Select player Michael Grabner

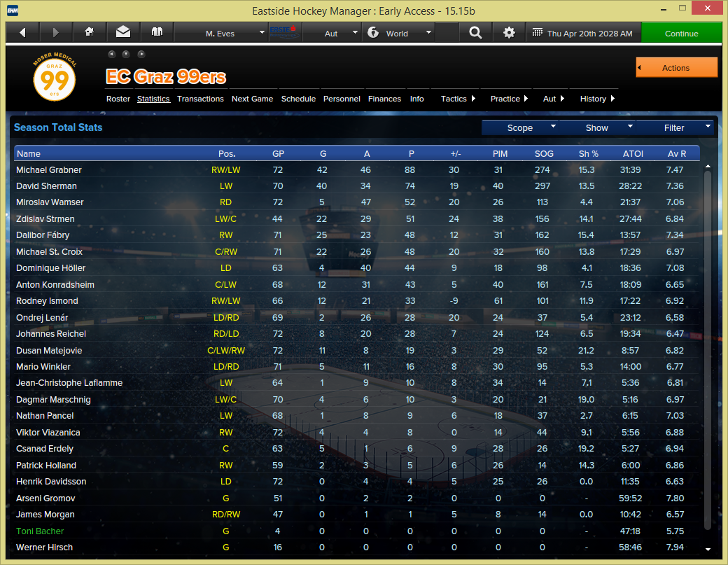(x=49, y=170)
